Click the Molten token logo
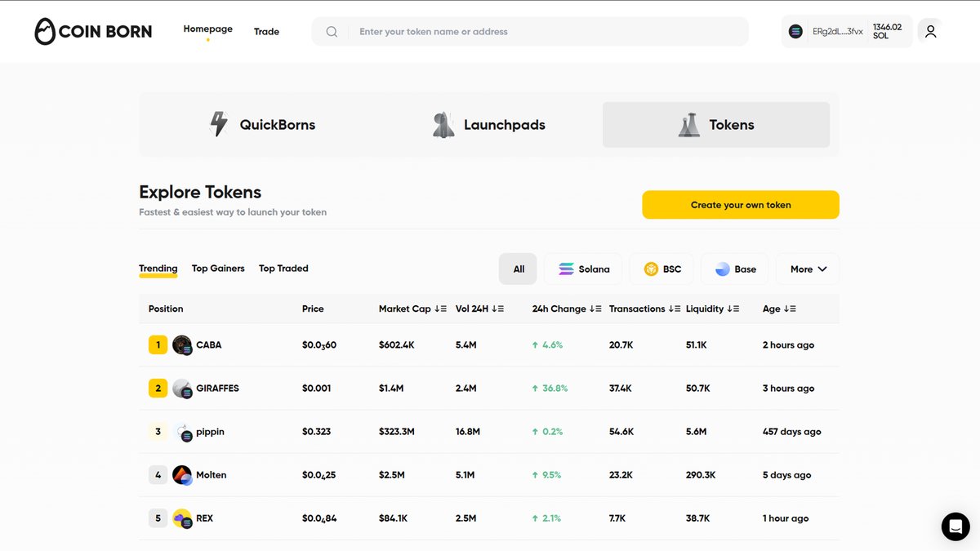 181,474
